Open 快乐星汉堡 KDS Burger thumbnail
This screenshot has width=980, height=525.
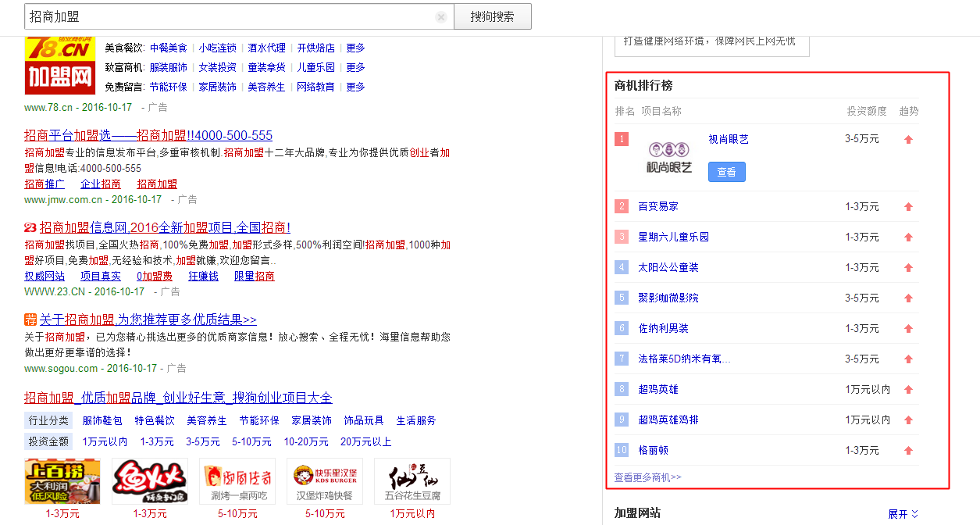click(325, 481)
